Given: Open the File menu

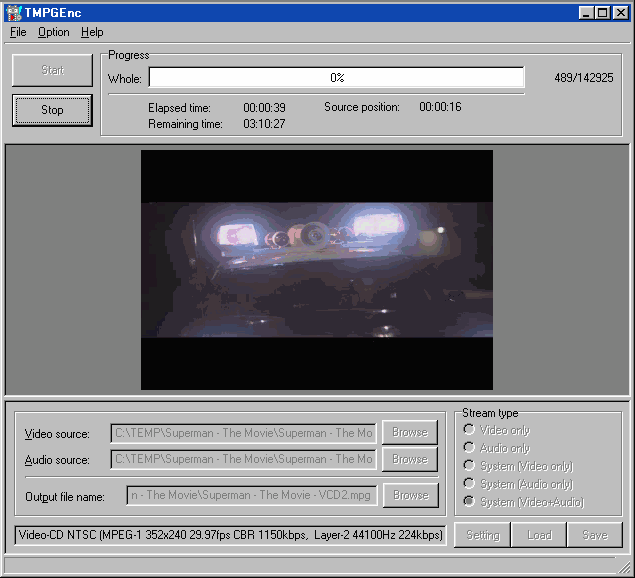Looking at the screenshot, I should point(18,32).
